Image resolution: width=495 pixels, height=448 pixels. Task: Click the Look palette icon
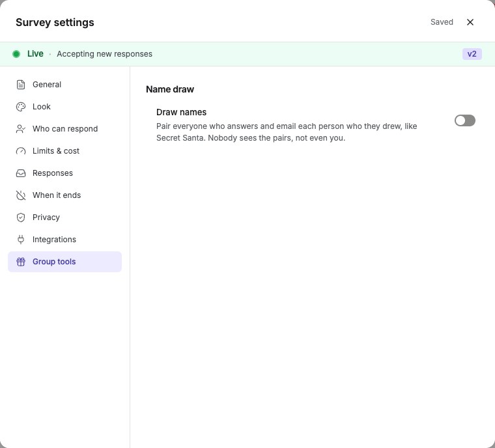[21, 107]
